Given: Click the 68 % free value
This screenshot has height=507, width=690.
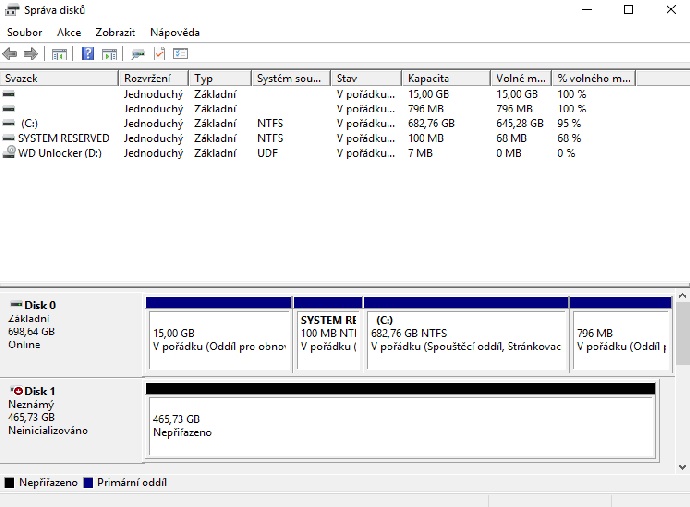Looking at the screenshot, I should pyautogui.click(x=569, y=138).
